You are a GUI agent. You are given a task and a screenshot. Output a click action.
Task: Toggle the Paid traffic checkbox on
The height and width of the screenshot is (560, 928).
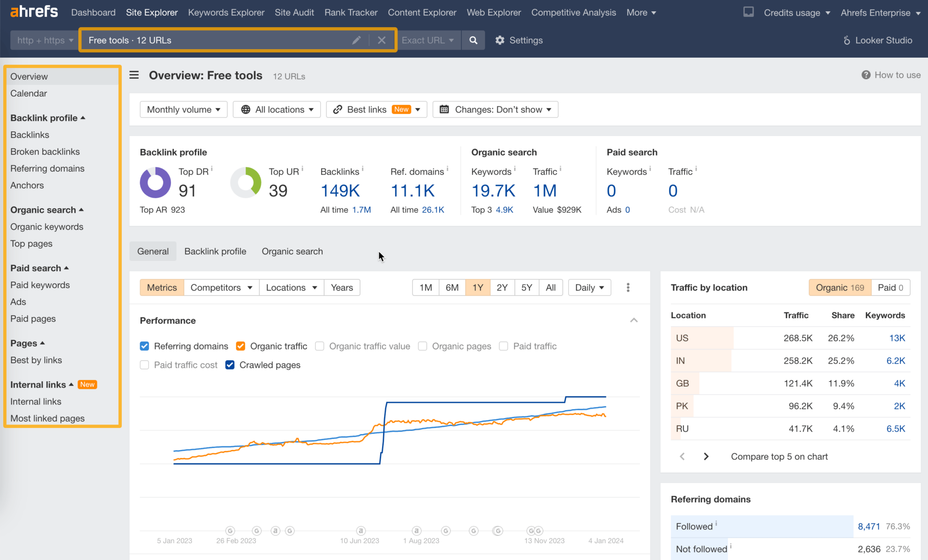(505, 346)
